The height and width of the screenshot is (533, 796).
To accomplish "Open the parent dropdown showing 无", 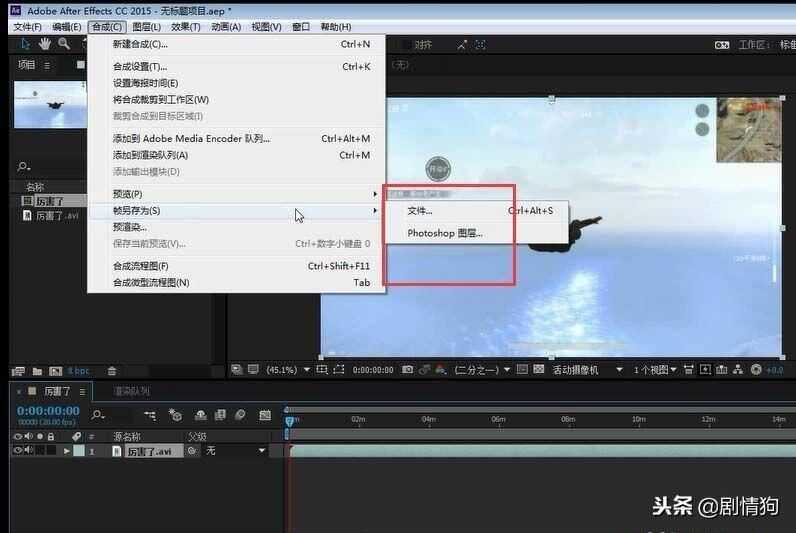I will 235,451.
